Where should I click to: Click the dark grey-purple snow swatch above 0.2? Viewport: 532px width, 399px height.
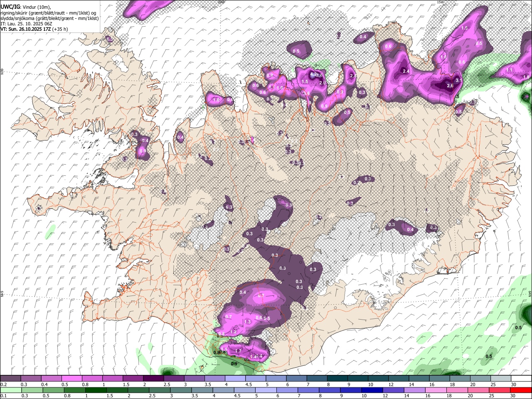tap(11, 378)
